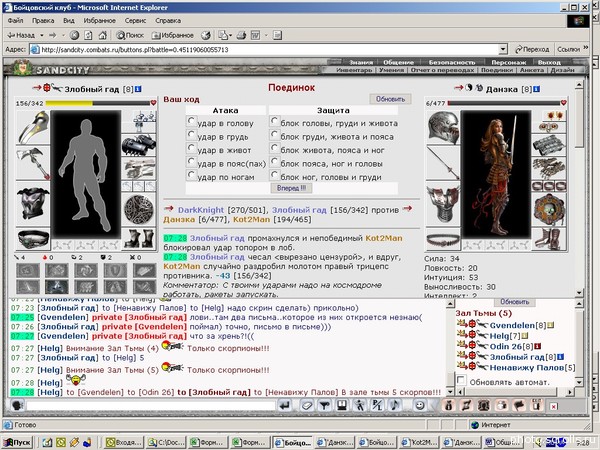This screenshot has width=600, height=450.
Task: Click the axe weapon slot of Злобный гад
Action: [x=33, y=164]
